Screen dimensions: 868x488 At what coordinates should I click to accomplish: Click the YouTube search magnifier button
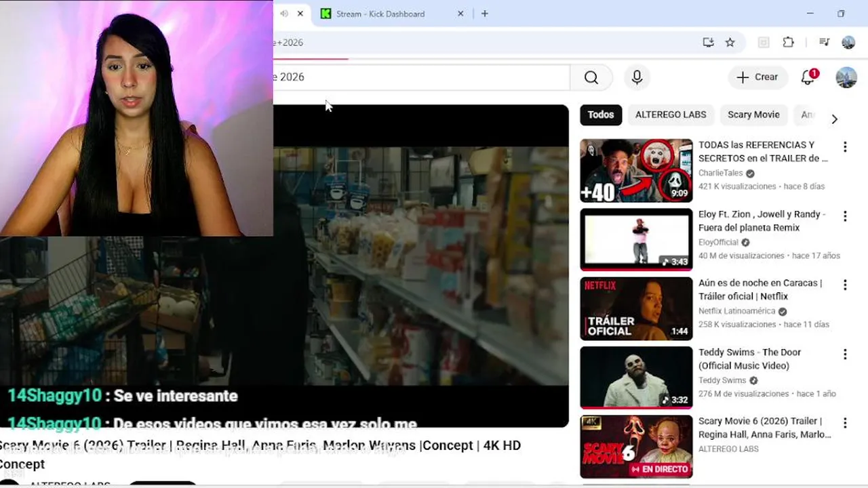(x=591, y=77)
